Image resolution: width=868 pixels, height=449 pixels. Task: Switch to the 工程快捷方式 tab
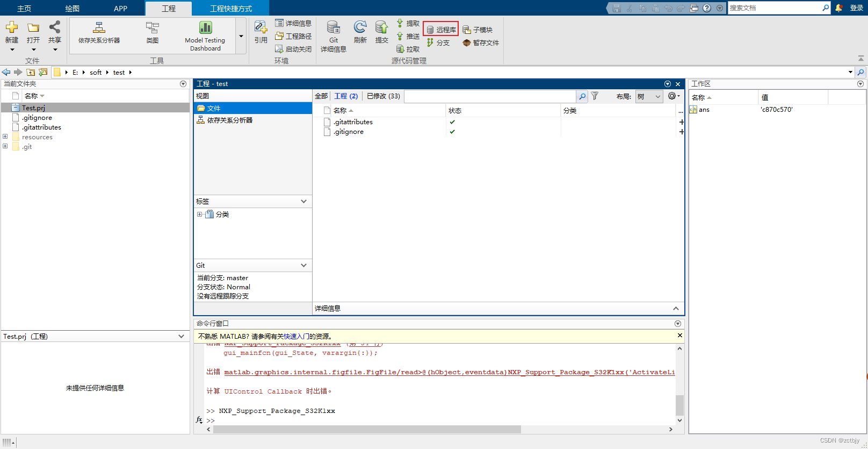coord(231,8)
